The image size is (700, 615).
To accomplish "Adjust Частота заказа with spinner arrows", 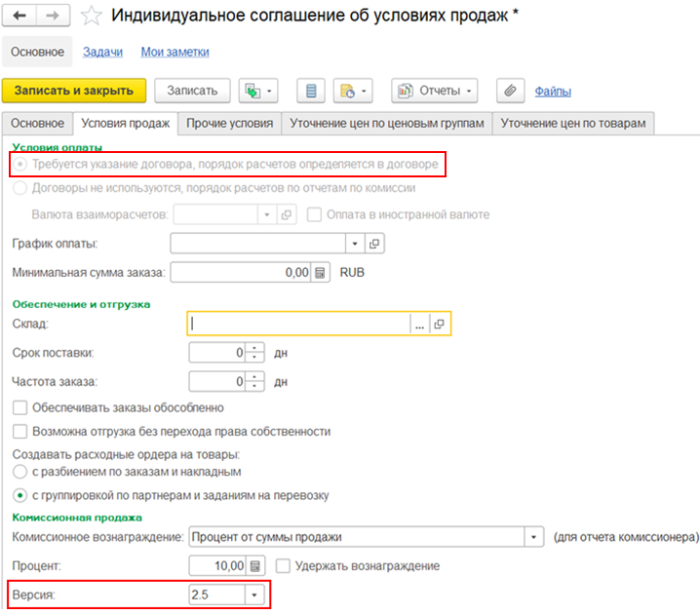I will tap(254, 382).
